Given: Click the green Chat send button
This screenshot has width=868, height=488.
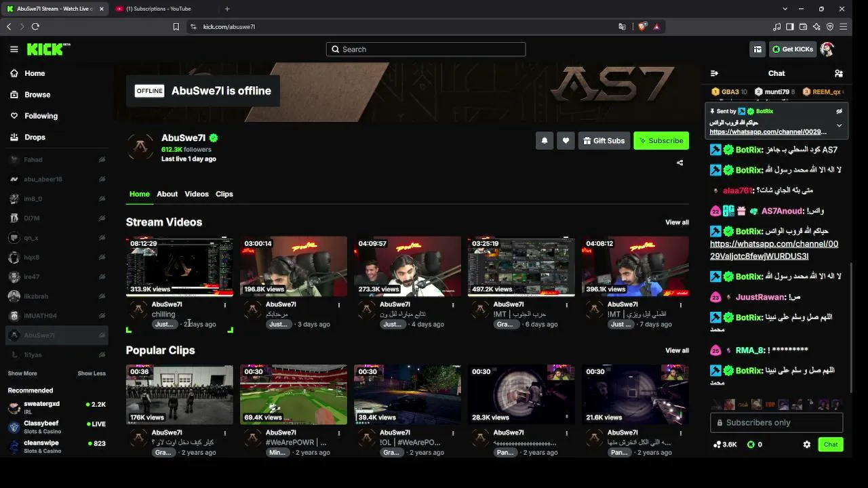Looking at the screenshot, I should [831, 445].
